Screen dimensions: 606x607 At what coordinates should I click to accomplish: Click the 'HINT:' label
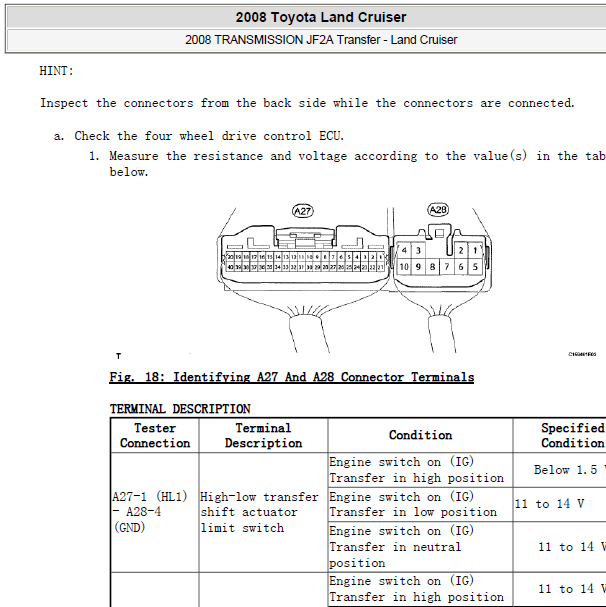pyautogui.click(x=57, y=71)
